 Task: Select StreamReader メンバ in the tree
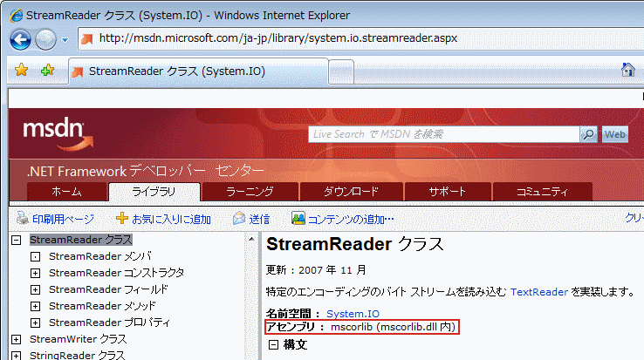coord(99,256)
